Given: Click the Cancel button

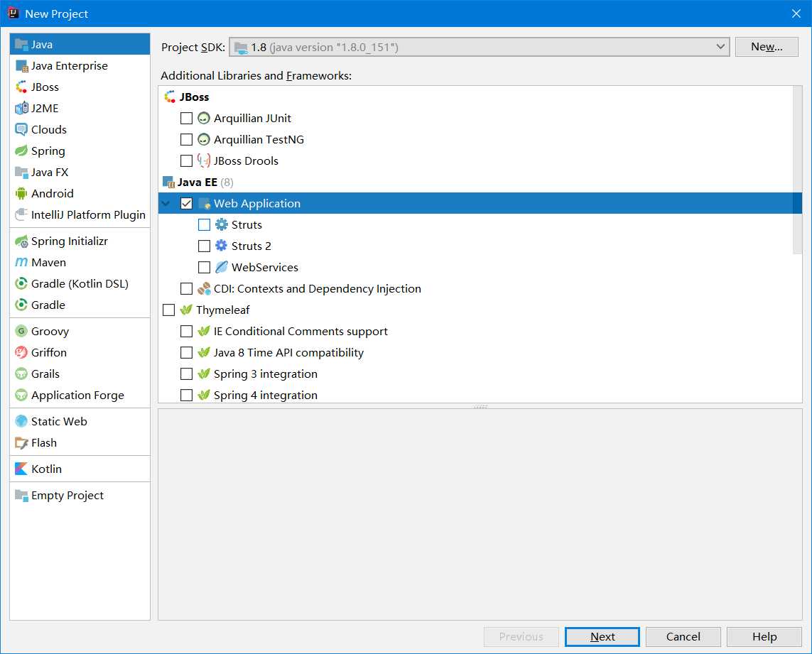Looking at the screenshot, I should [x=683, y=637].
